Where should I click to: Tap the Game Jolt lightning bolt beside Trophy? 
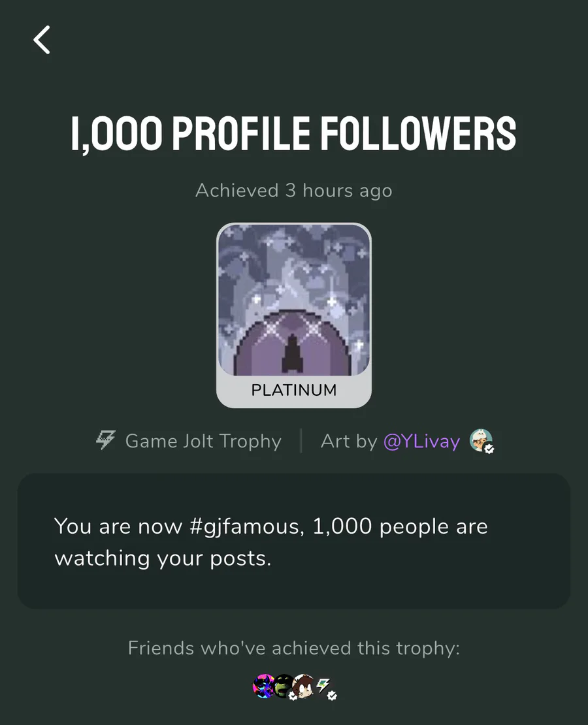(x=106, y=441)
